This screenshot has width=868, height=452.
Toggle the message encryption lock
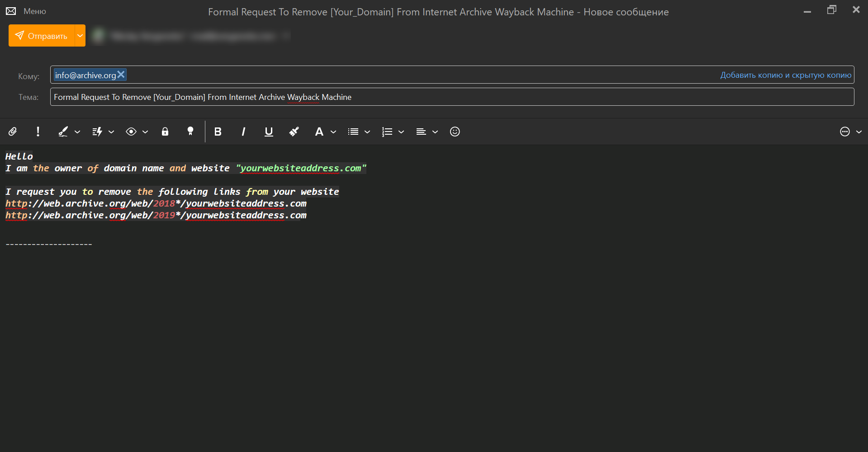pos(165,132)
